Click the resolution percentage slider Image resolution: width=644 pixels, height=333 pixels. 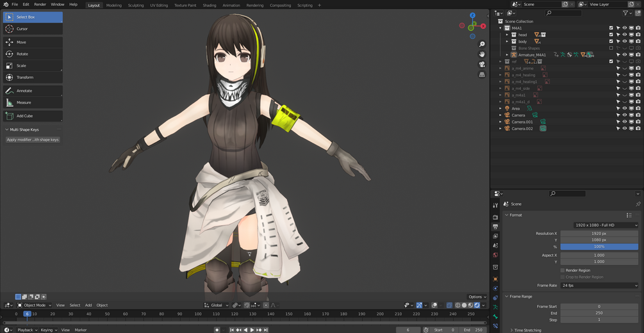coord(599,247)
